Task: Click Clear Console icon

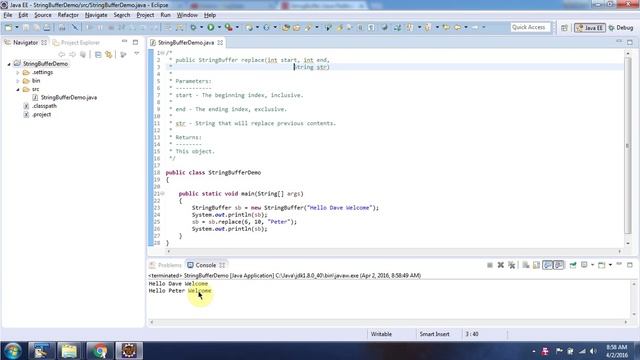Action: coord(526,265)
